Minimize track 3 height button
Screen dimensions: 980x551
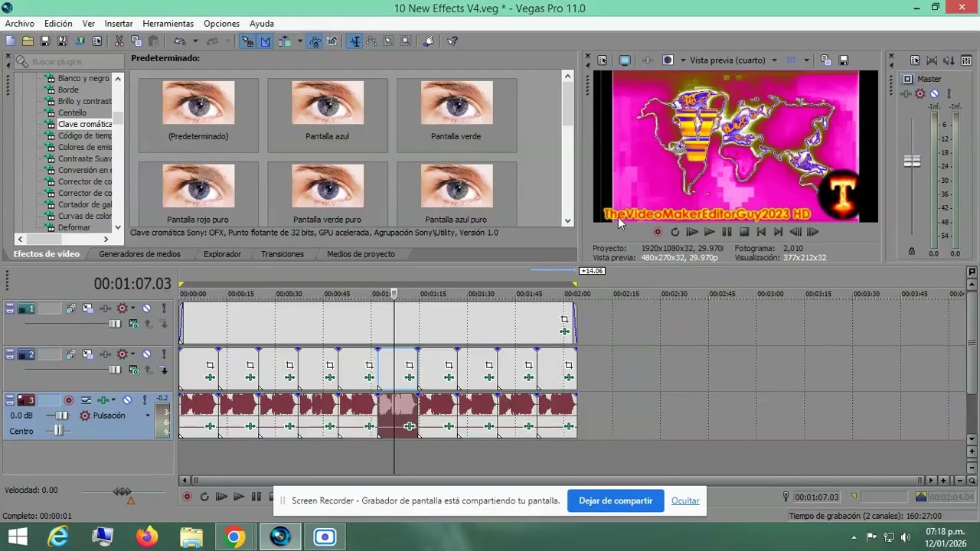coord(10,396)
